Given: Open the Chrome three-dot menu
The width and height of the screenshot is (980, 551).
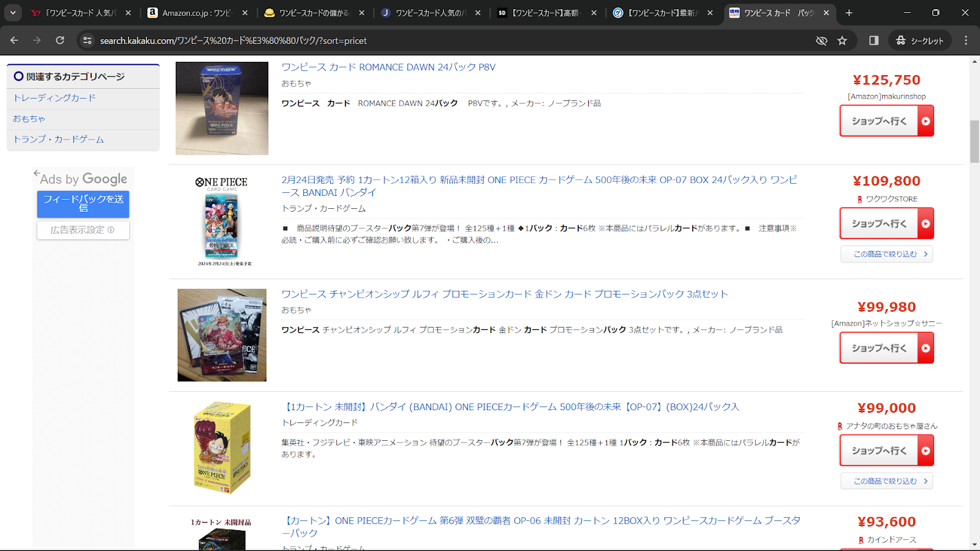Looking at the screenshot, I should pos(966,40).
